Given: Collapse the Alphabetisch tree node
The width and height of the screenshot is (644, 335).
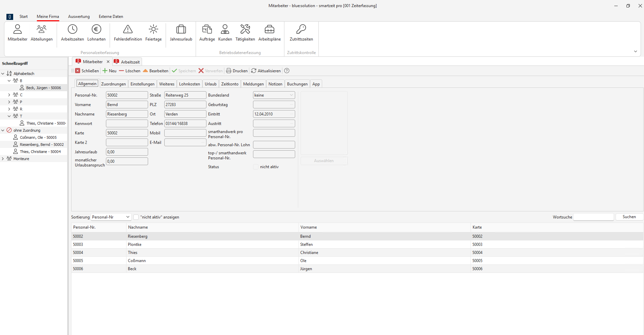Looking at the screenshot, I should click(3, 74).
